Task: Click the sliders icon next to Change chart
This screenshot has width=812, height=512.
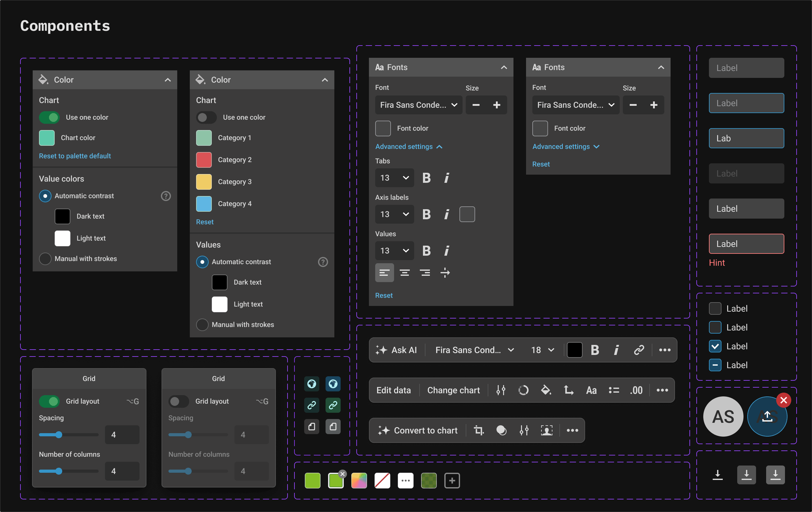Action: click(501, 390)
